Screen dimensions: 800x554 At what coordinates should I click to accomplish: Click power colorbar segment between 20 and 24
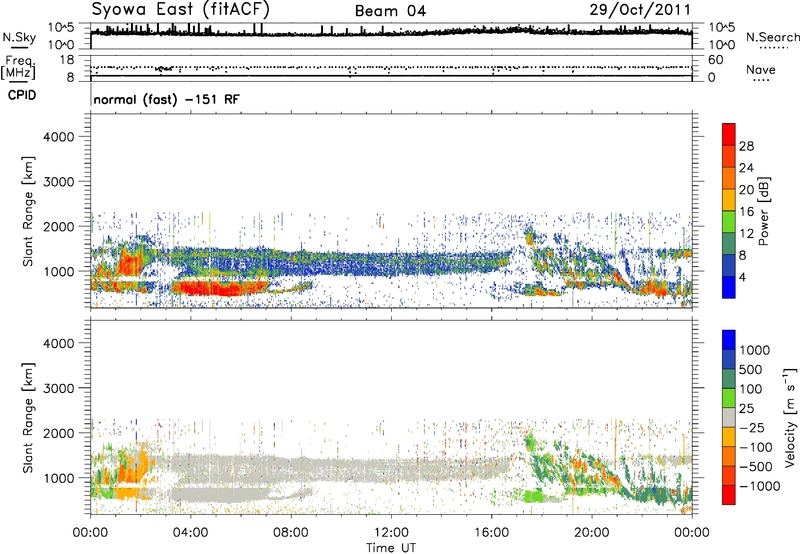729,179
